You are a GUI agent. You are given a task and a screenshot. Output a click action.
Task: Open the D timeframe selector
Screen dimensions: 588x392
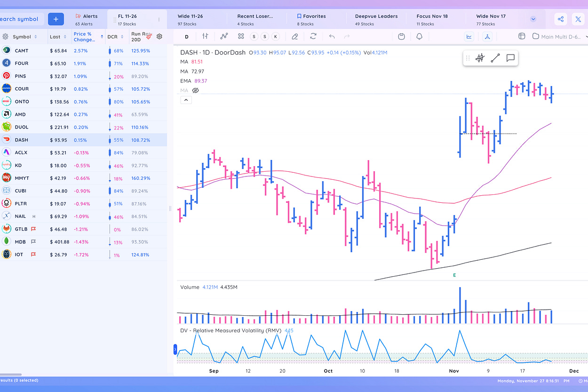click(187, 36)
